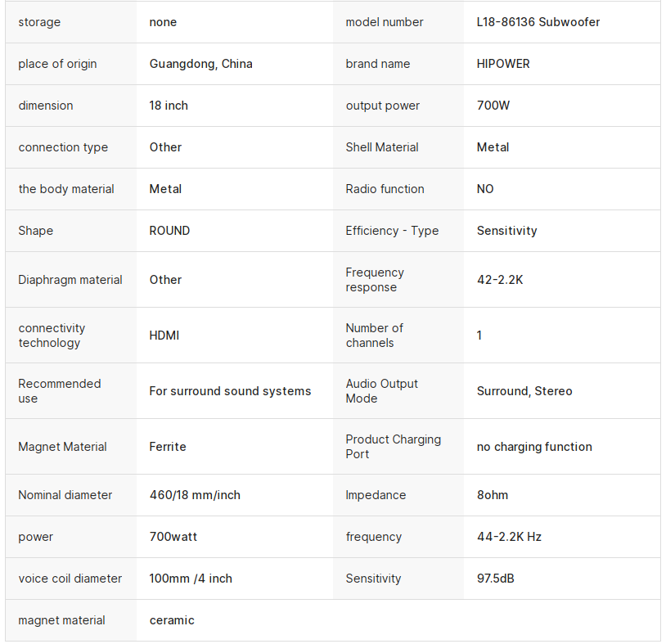Click the model number value L18-86136 Subwoofer
This screenshot has width=666, height=644.
pyautogui.click(x=538, y=22)
